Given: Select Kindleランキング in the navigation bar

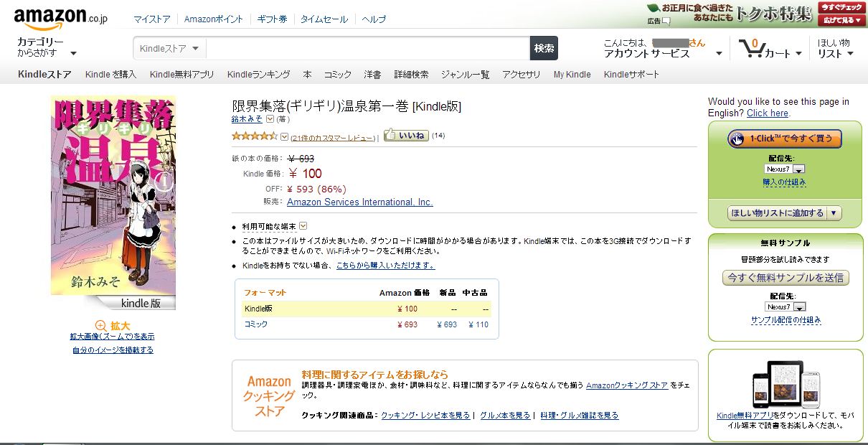Looking at the screenshot, I should 259,74.
